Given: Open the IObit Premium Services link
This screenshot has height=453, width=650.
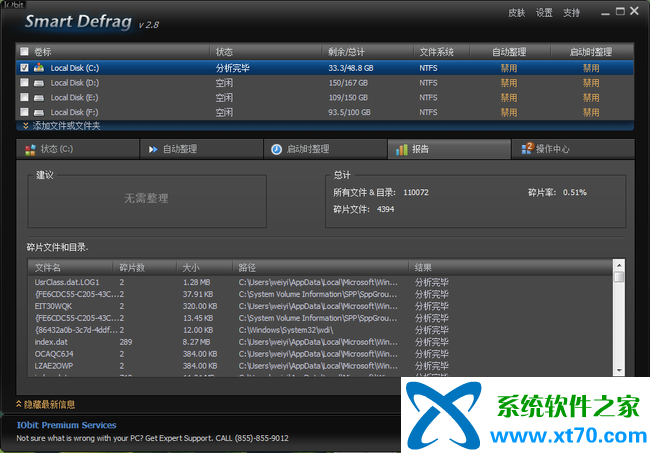Looking at the screenshot, I should pos(66,425).
